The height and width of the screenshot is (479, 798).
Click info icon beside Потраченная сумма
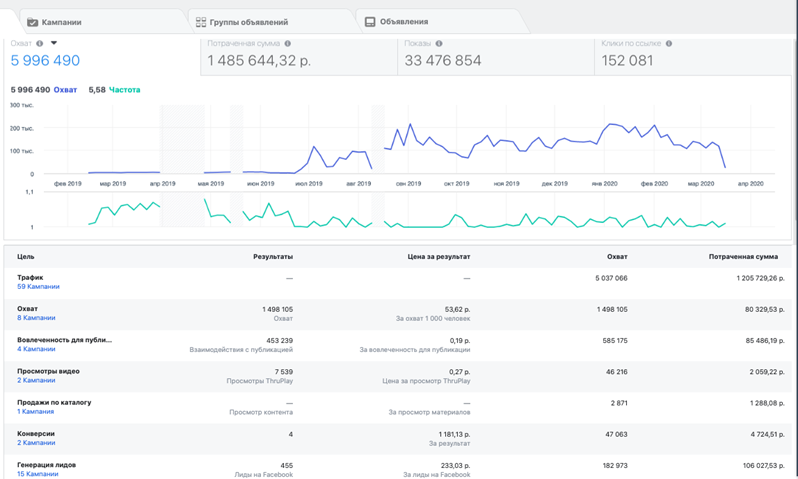pos(288,44)
